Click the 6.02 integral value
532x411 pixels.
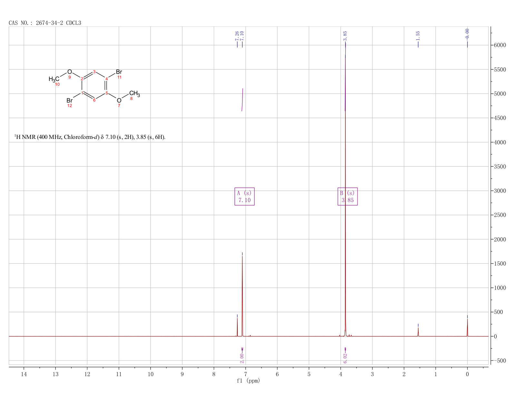(x=345, y=358)
